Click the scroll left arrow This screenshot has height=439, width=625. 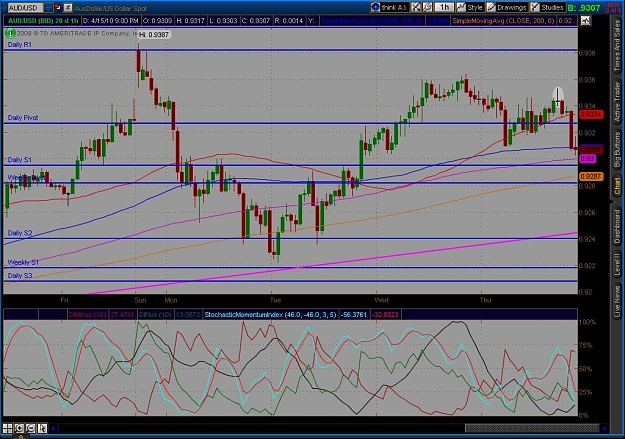click(53, 429)
